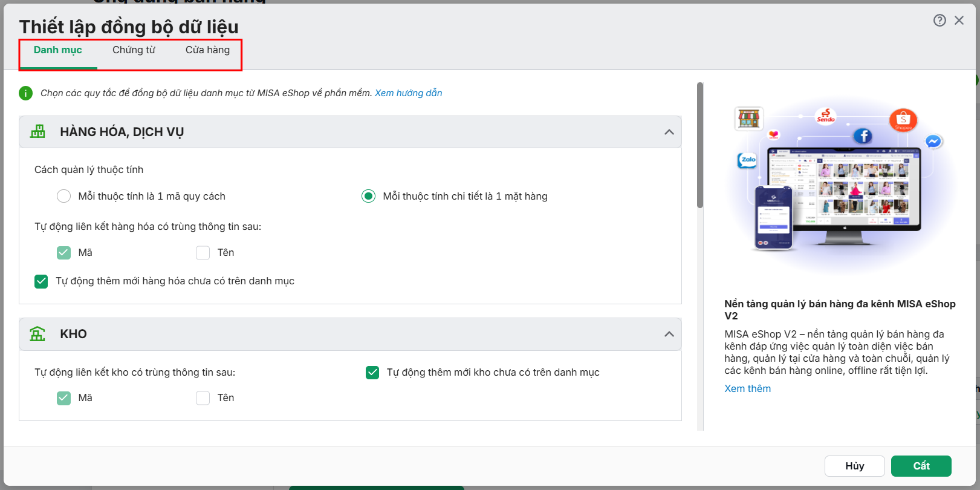The height and width of the screenshot is (490, 980).
Task: Click the vertical scrollbar of the settings panel
Action: (x=700, y=145)
